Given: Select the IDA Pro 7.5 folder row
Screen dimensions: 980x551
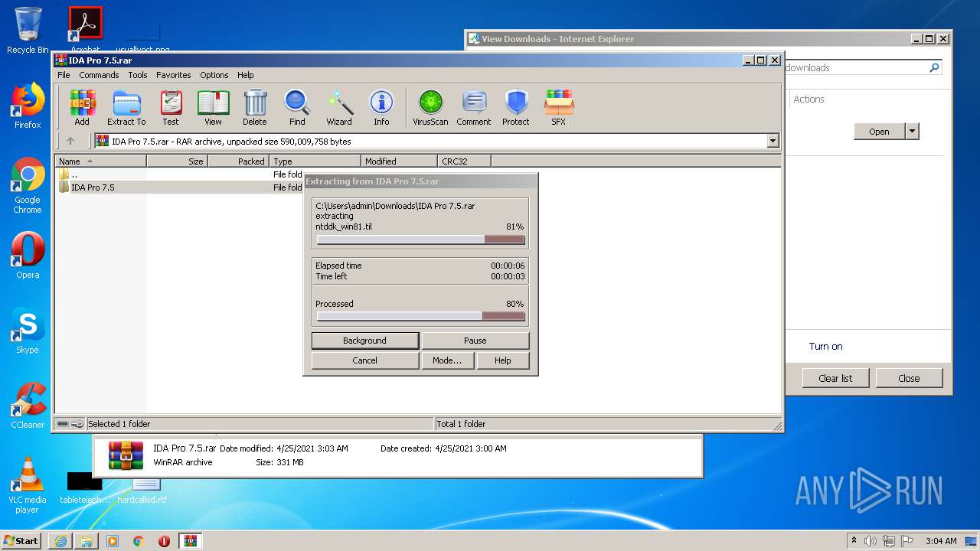Looking at the screenshot, I should 180,187.
